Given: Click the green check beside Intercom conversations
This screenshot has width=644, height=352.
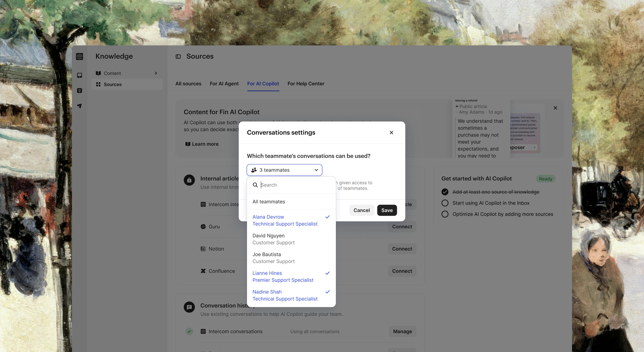Looking at the screenshot, I should (189, 332).
